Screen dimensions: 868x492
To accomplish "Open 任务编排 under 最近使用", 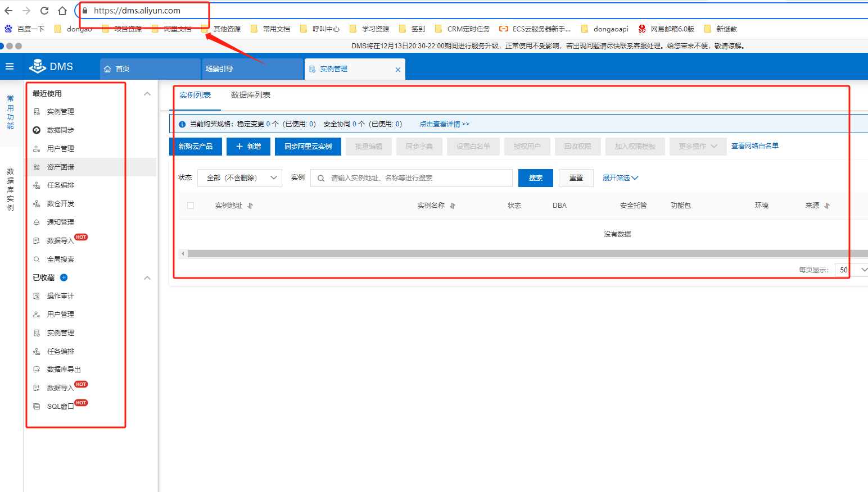I will point(61,185).
